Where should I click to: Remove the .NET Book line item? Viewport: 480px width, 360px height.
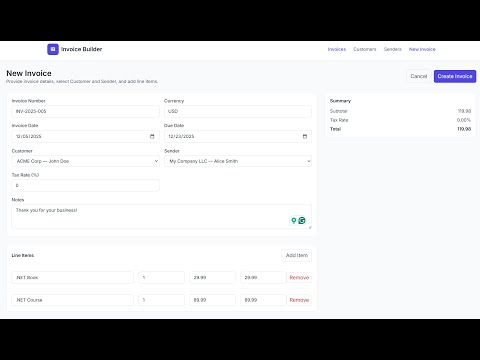[x=299, y=277]
